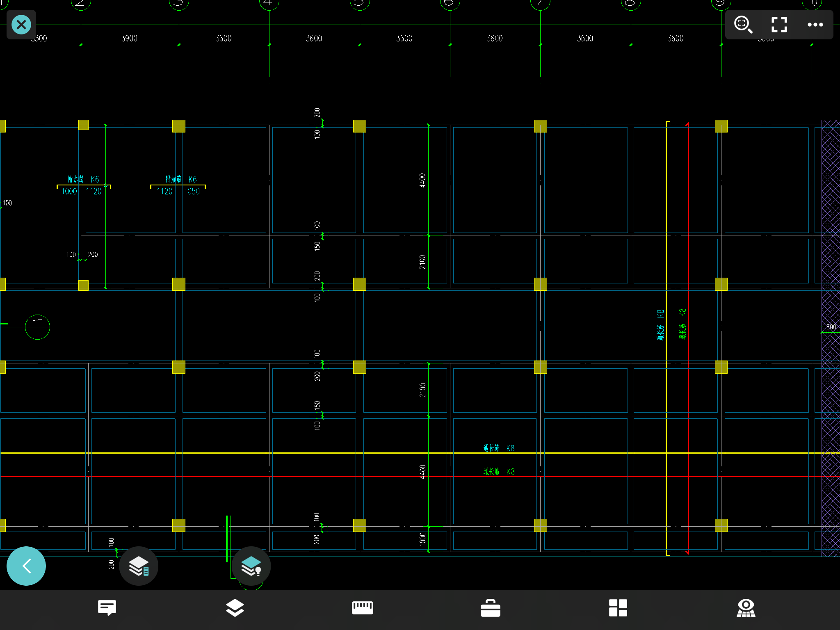Tap the eye perspective view icon
840x630 pixels.
pos(746,608)
